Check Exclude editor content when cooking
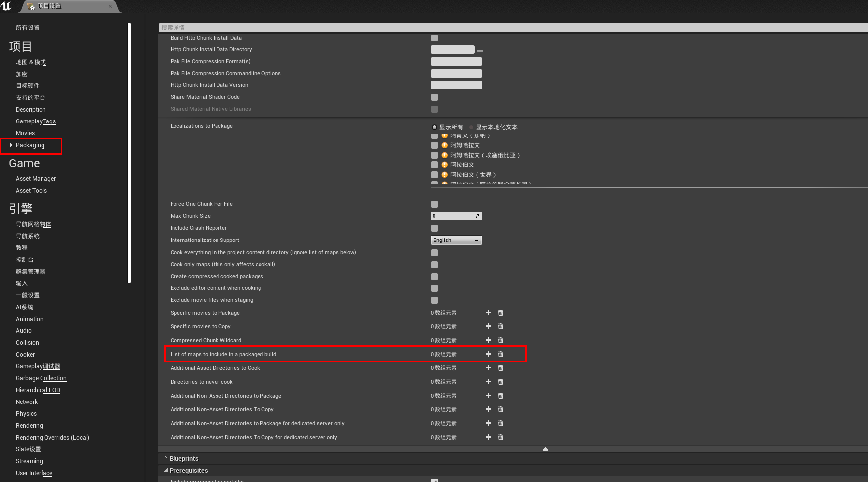Image resolution: width=868 pixels, height=482 pixels. point(434,288)
